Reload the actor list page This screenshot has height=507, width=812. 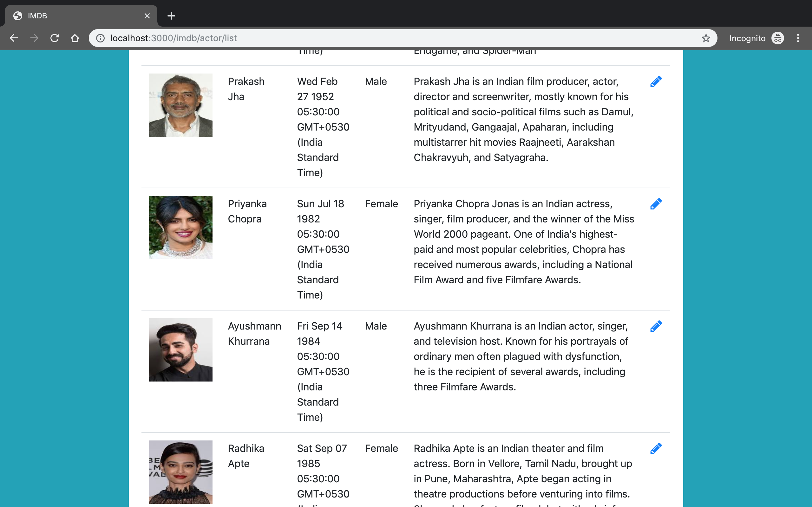(55, 38)
